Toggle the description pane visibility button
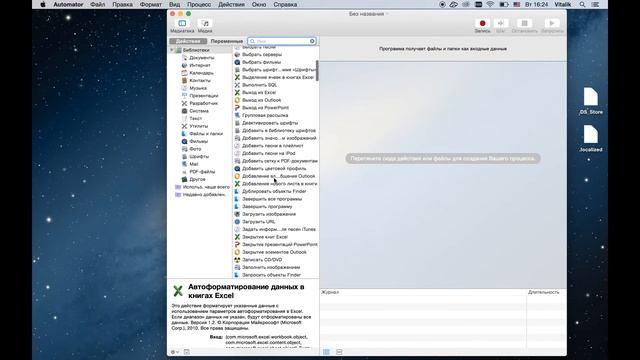 pos(187,352)
